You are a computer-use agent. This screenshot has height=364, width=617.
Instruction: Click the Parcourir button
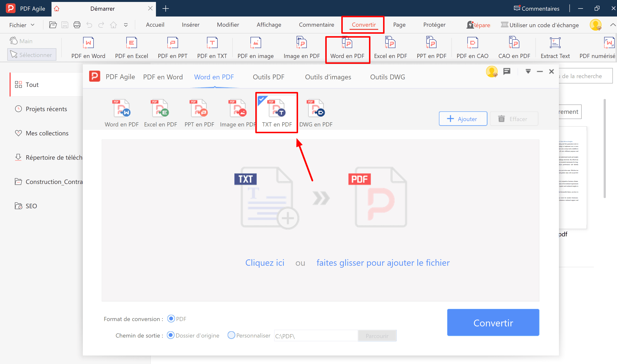(377, 336)
